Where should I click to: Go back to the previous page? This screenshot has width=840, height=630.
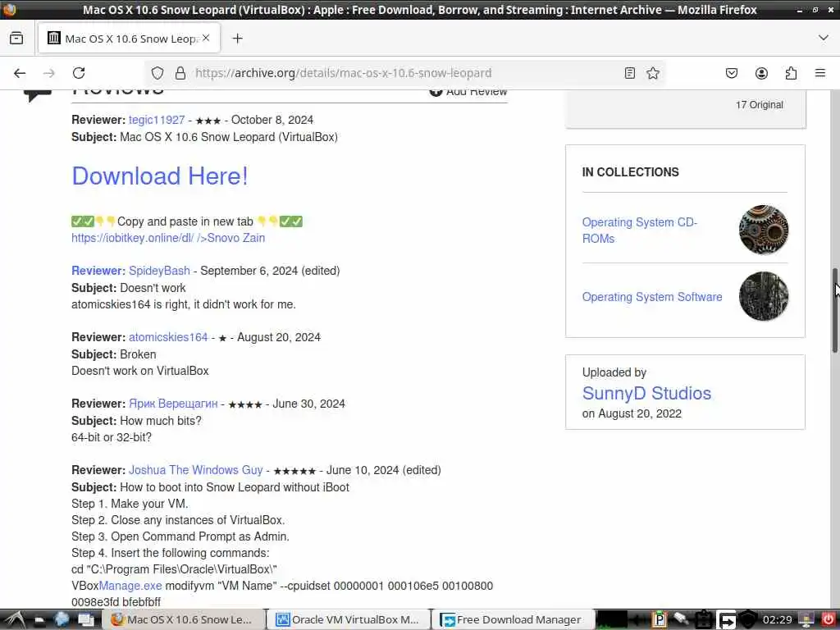[x=20, y=73]
